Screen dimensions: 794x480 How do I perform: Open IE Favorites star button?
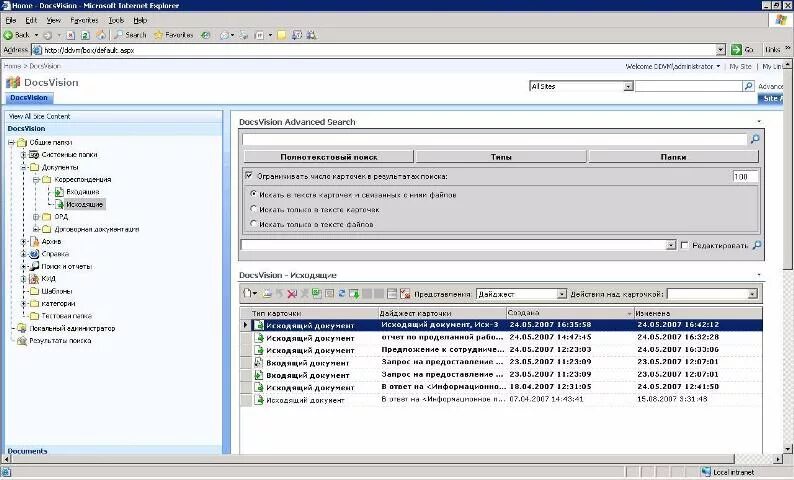(173, 35)
